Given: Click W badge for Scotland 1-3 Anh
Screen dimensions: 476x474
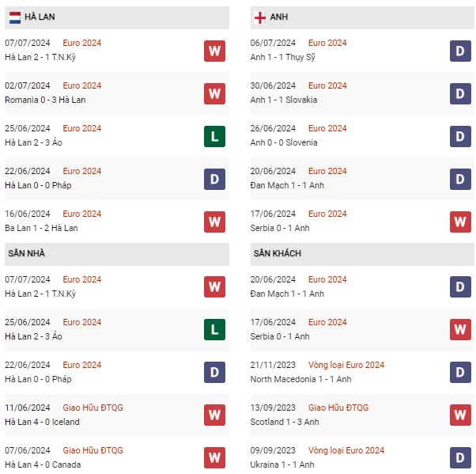Looking at the screenshot, I should tap(460, 415).
